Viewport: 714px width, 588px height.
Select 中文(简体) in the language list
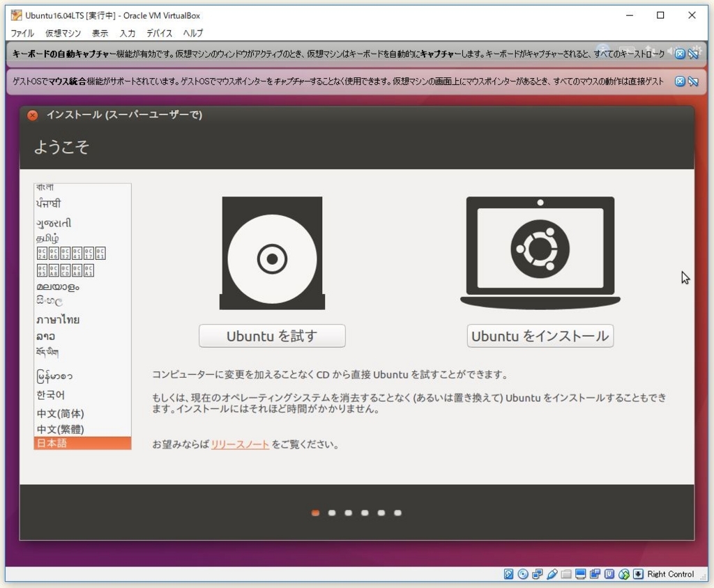click(60, 413)
